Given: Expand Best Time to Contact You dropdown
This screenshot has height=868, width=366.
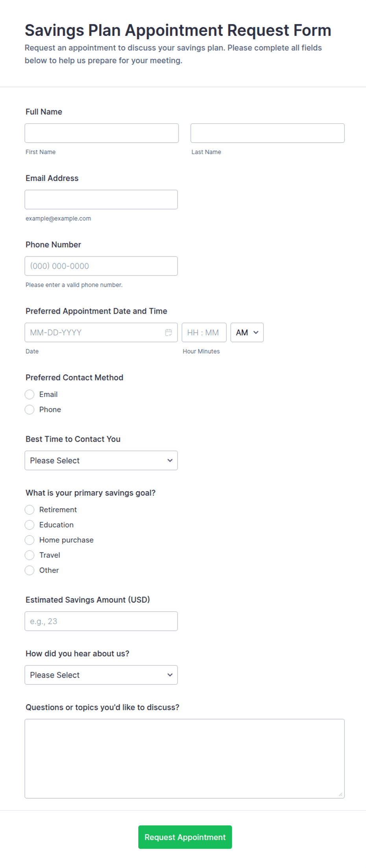Looking at the screenshot, I should coord(101,461).
